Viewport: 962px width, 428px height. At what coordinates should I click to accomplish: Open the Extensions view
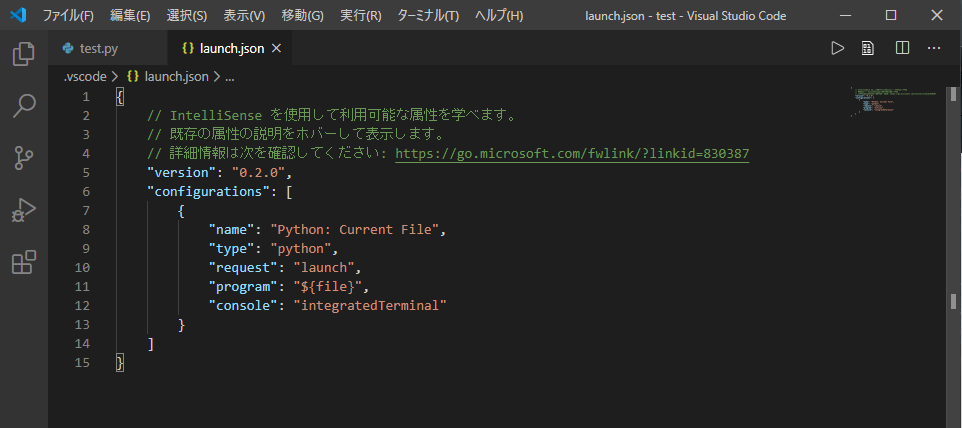click(x=24, y=262)
